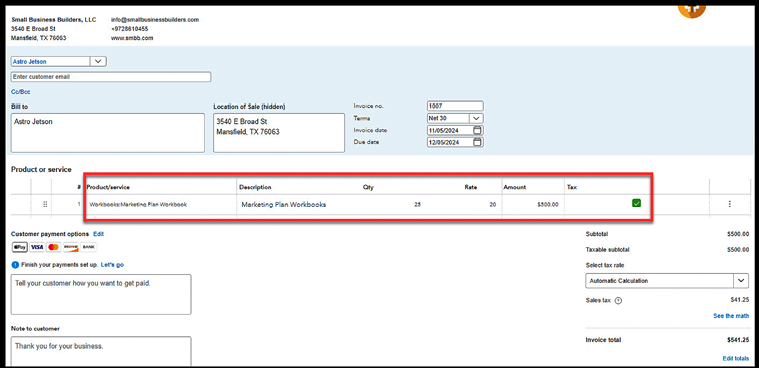Open the Invoice date calendar picker
Viewport: 759px width, 368px height.
(477, 130)
